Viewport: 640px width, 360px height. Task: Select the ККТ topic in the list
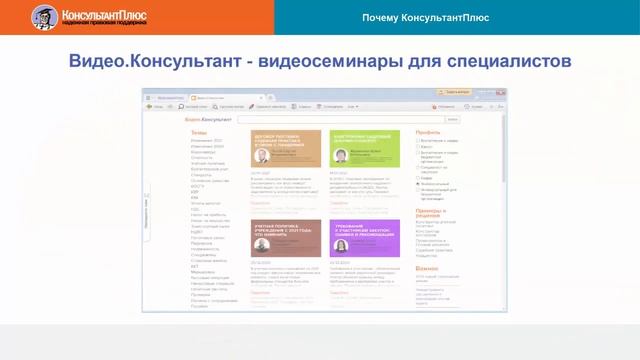click(194, 266)
